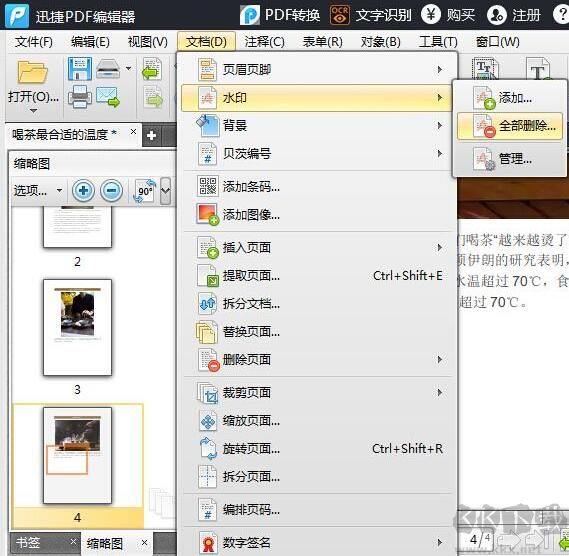Select 拆分页面 split pages item
The image size is (569, 556).
(315, 477)
